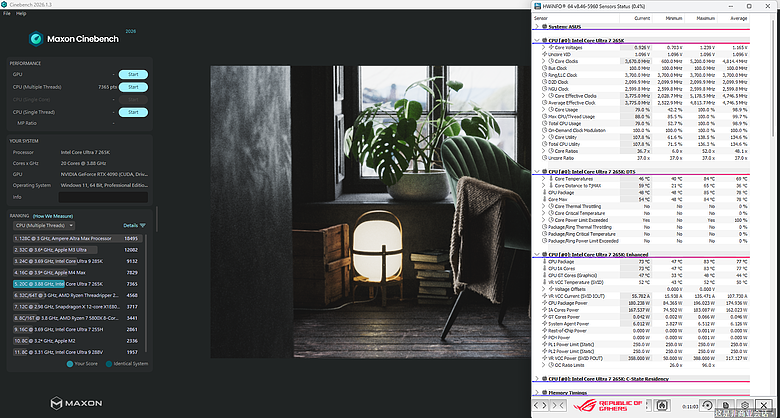Open the How We Measure link
780x418 pixels.
click(x=53, y=216)
